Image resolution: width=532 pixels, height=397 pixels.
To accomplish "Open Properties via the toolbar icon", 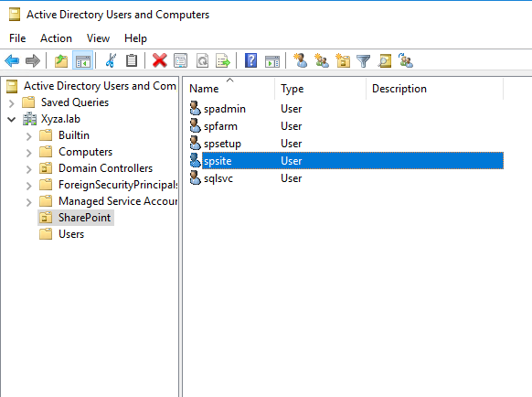I will 181,61.
